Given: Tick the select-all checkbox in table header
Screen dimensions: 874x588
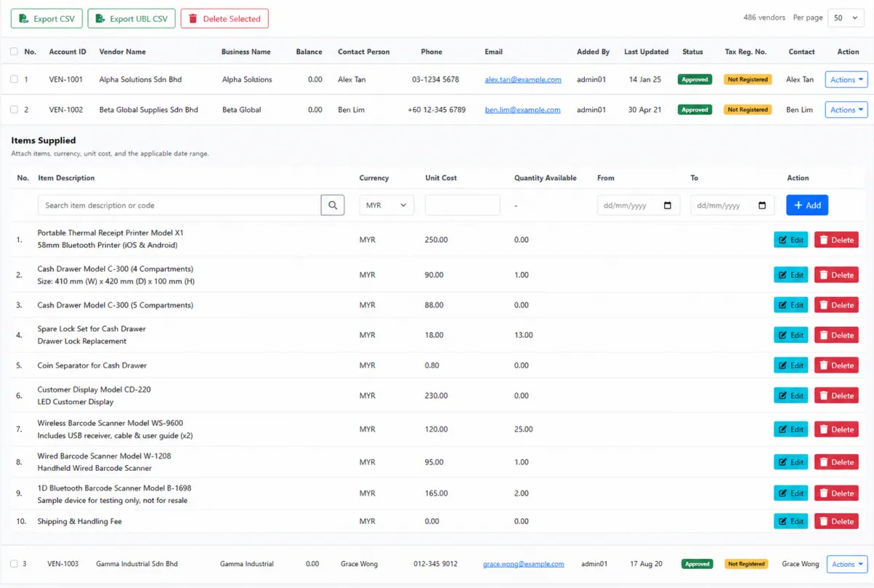Looking at the screenshot, I should (14, 52).
